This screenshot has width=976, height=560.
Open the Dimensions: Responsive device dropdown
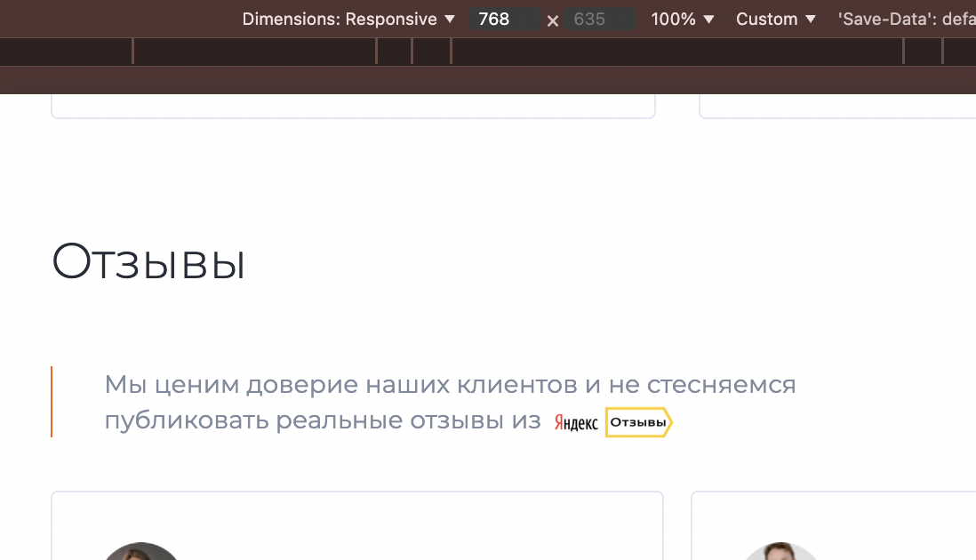[x=348, y=19]
